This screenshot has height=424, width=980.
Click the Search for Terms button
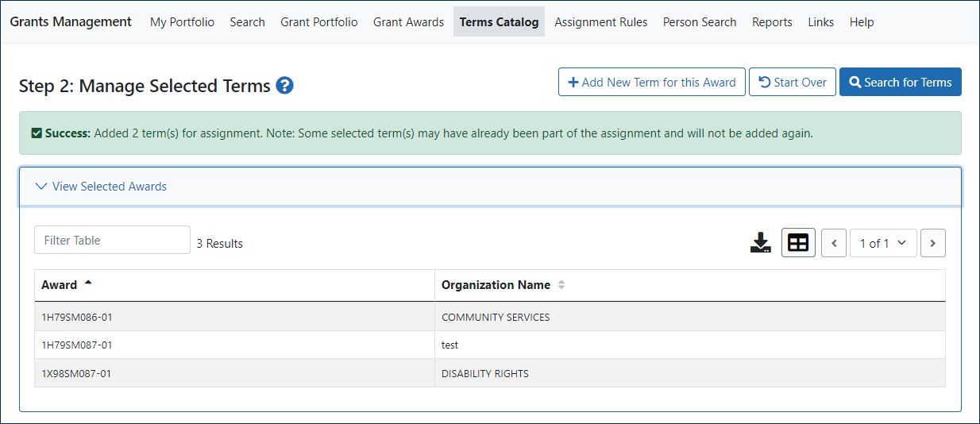(x=900, y=82)
